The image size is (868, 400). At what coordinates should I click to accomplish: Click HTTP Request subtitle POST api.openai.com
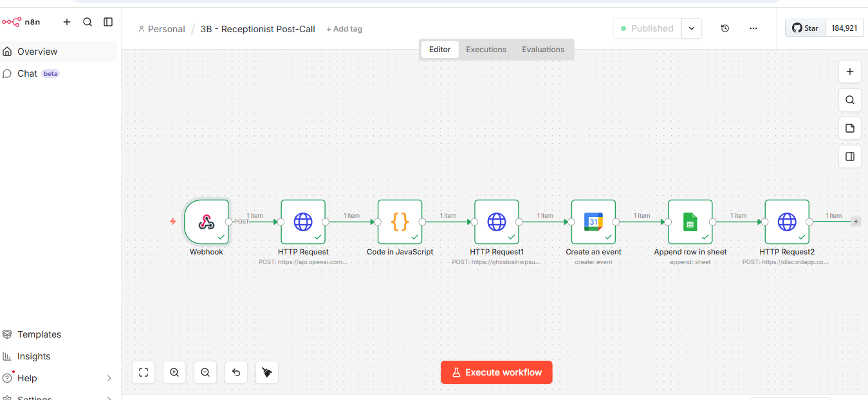point(303,262)
